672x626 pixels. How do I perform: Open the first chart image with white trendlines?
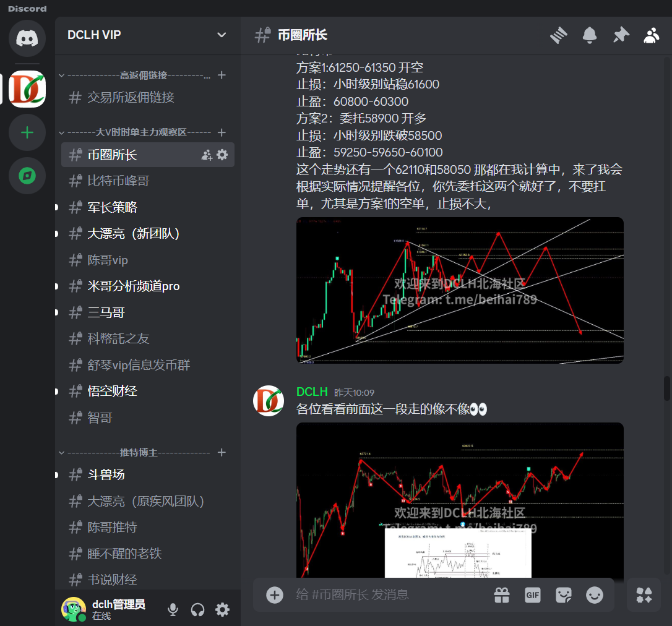tap(460, 290)
